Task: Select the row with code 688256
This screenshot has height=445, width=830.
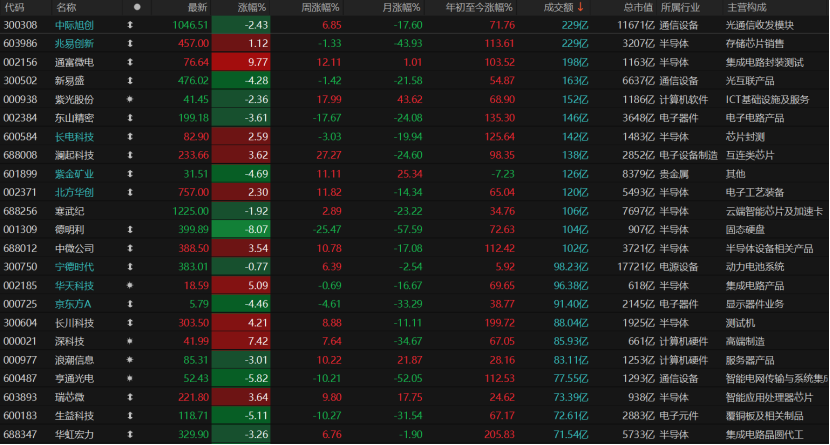Action: [415, 211]
